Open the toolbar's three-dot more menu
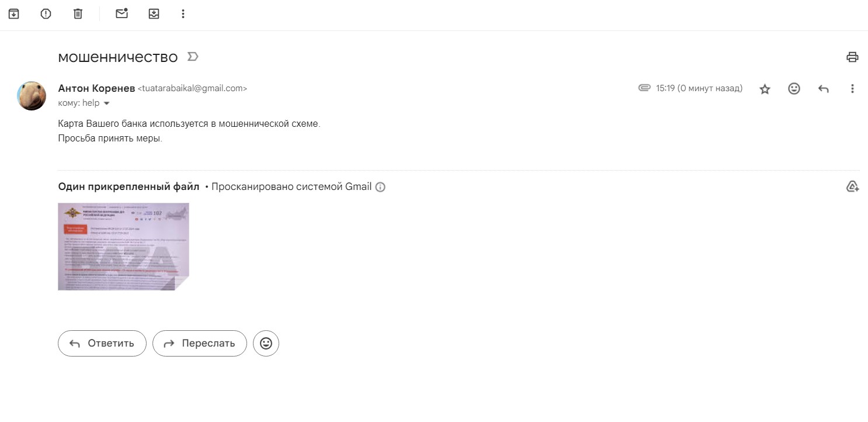The image size is (868, 422). [183, 13]
